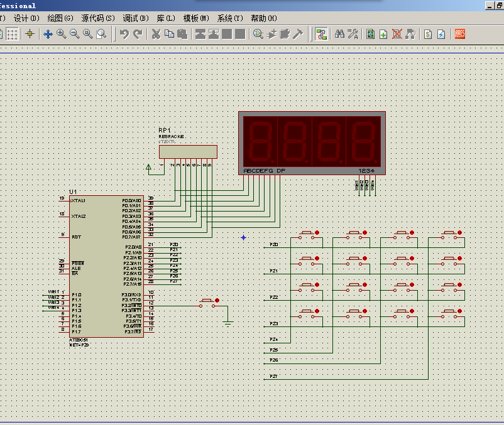Open the 绘图(G) menu

pyautogui.click(x=60, y=18)
